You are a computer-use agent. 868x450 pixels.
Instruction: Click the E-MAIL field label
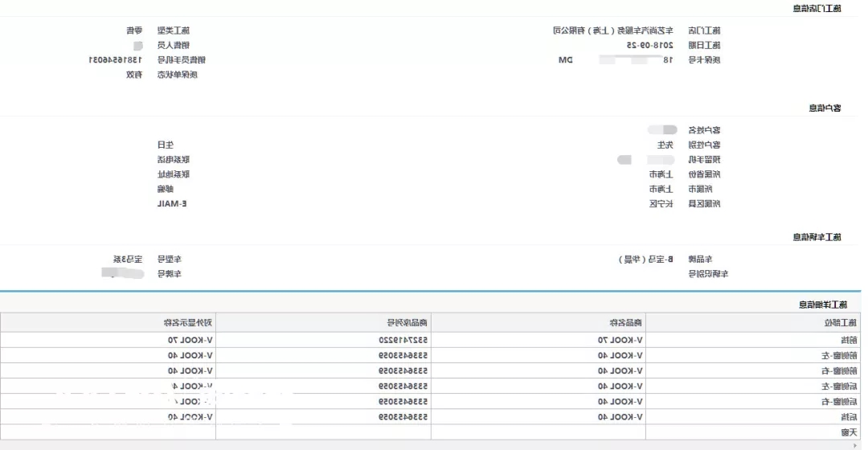click(x=172, y=203)
